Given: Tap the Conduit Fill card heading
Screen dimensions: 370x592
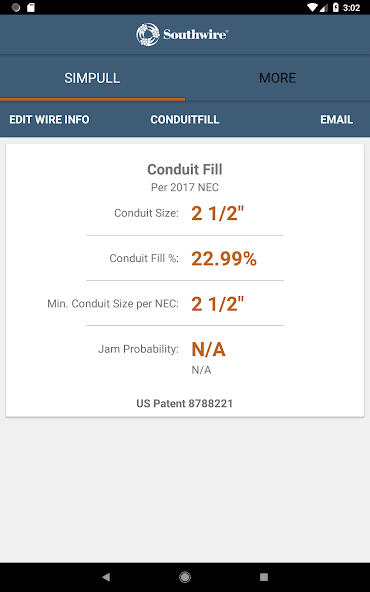Looking at the screenshot, I should point(185,170).
